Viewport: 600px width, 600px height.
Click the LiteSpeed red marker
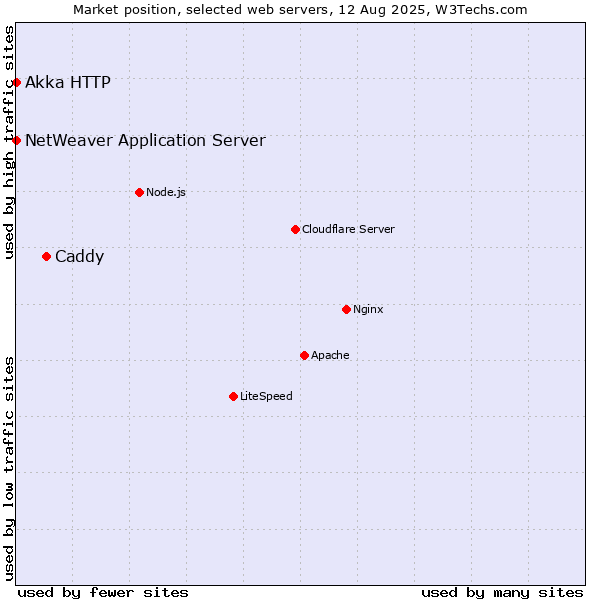click(233, 396)
